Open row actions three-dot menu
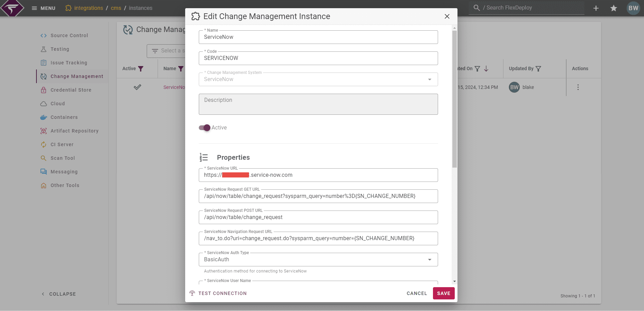 pos(578,87)
